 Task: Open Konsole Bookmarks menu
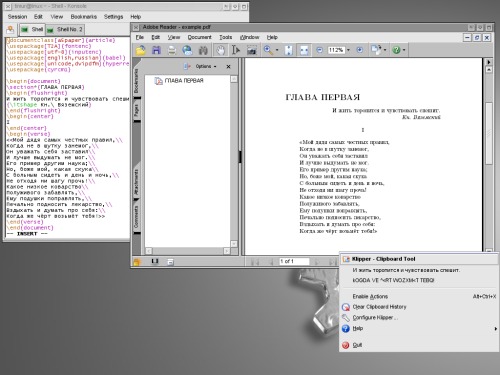click(84, 17)
